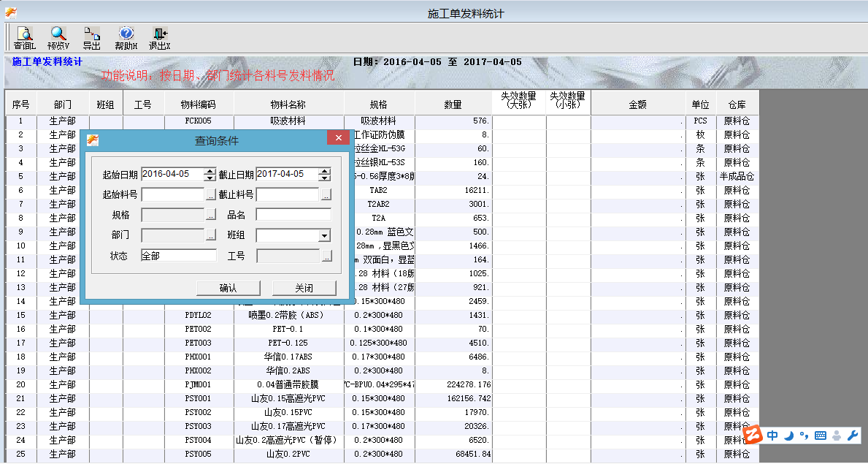Click the 查询L query toolbar icon

[x=24, y=38]
